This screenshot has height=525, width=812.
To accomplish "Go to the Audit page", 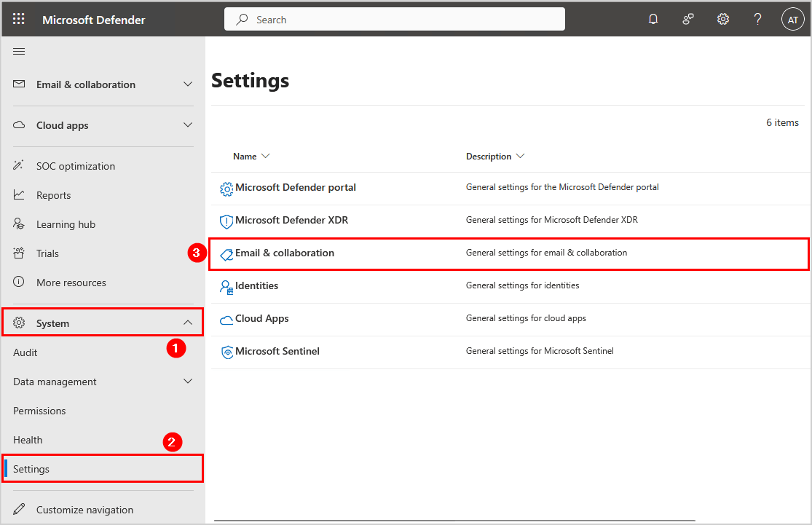I will (x=25, y=352).
